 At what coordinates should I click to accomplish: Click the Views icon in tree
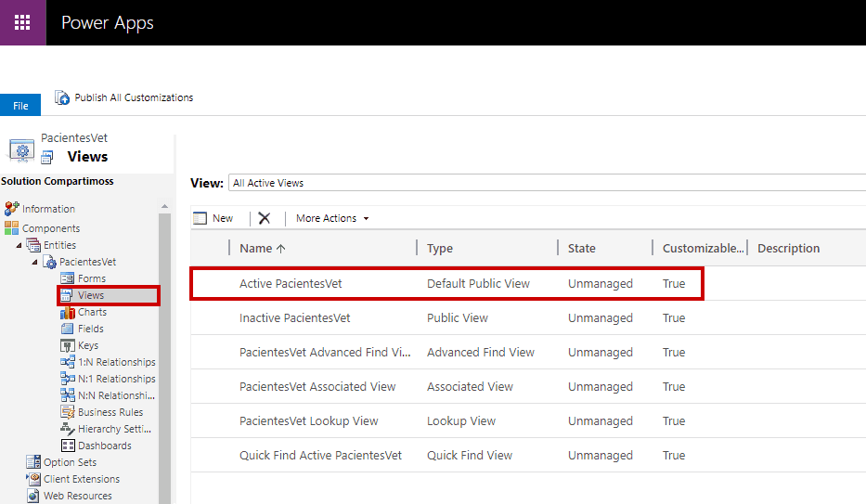(x=66, y=295)
